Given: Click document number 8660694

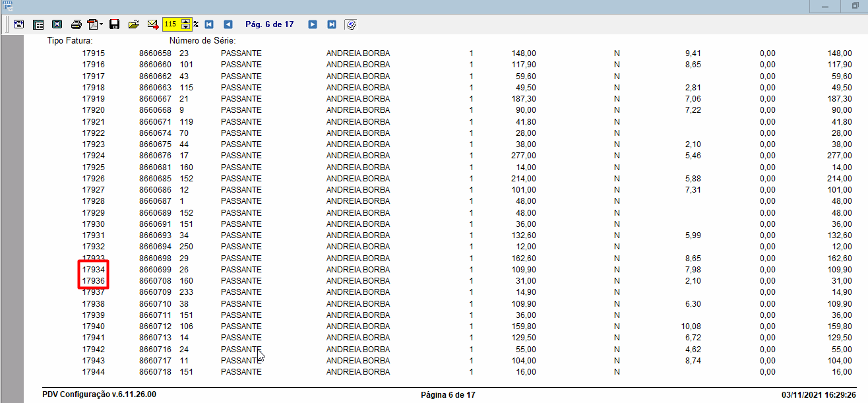Looking at the screenshot, I should pyautogui.click(x=155, y=247).
